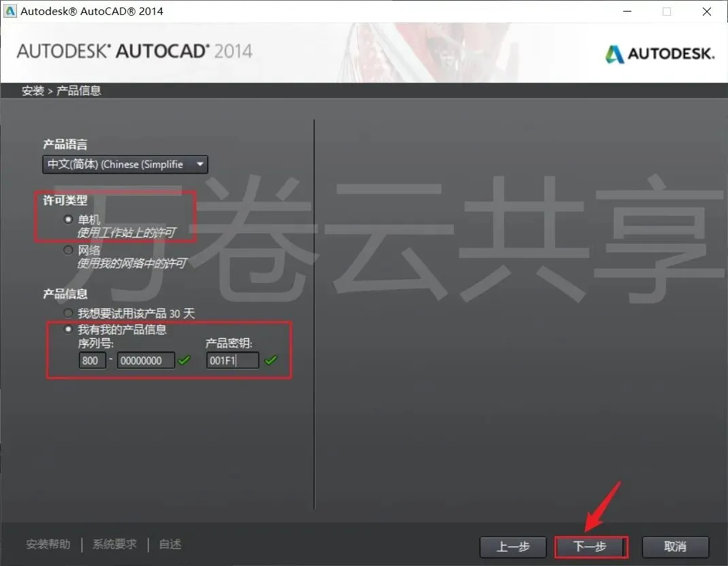
Task: Choose the 30-day trial option
Action: coord(68,314)
